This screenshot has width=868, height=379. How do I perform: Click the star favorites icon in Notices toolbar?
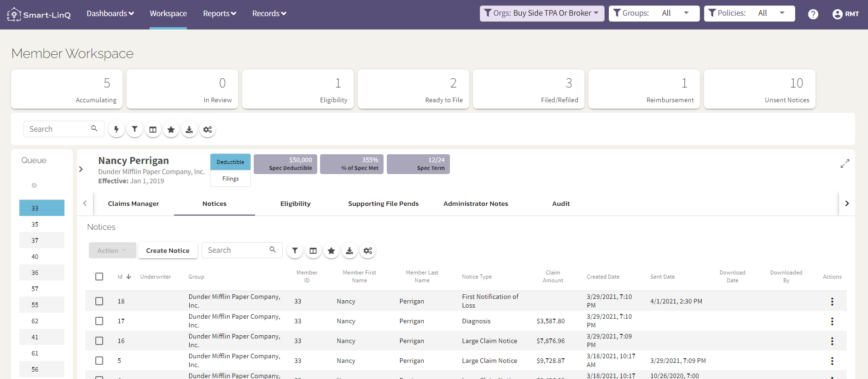click(x=331, y=251)
